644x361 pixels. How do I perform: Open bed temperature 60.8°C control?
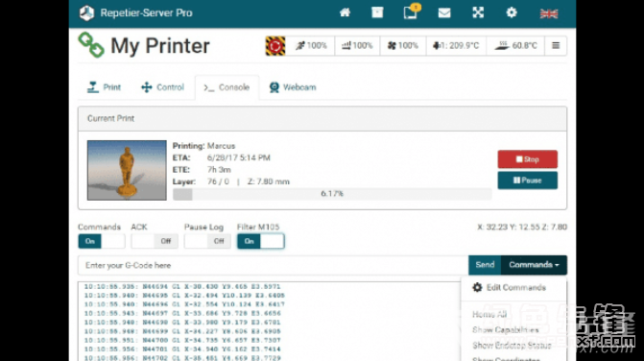pos(515,45)
